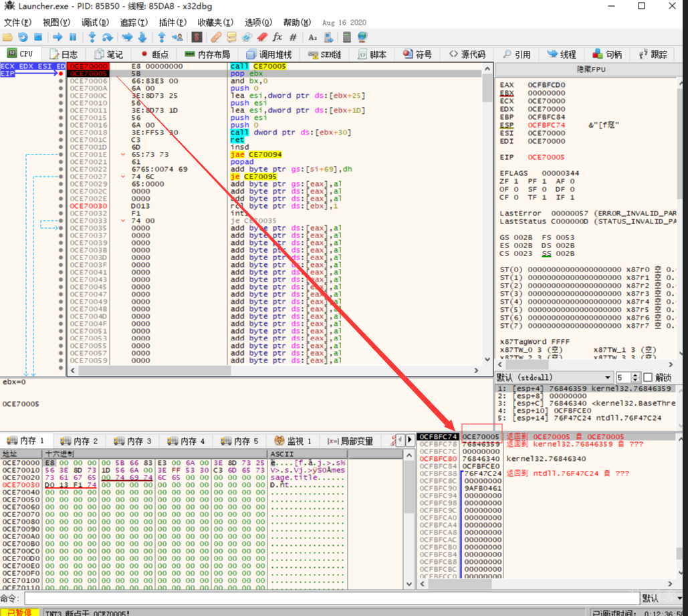Run the program with the arrow icon

coord(57,37)
